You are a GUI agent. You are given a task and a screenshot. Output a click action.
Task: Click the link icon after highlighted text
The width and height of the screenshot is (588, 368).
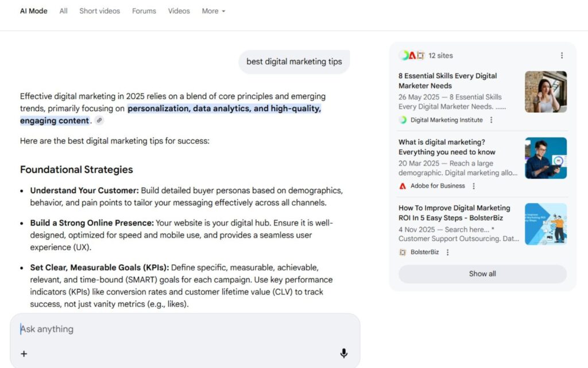tap(99, 121)
